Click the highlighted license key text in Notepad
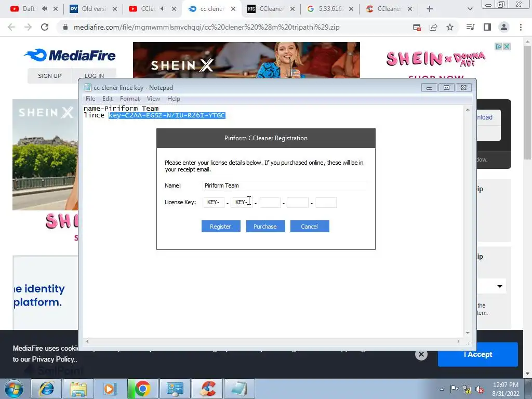 tap(167, 115)
